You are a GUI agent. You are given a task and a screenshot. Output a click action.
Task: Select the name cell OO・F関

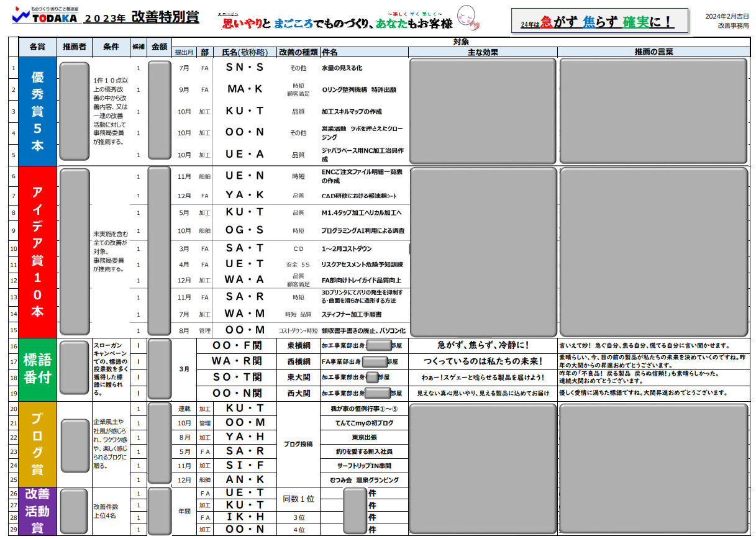tap(237, 345)
